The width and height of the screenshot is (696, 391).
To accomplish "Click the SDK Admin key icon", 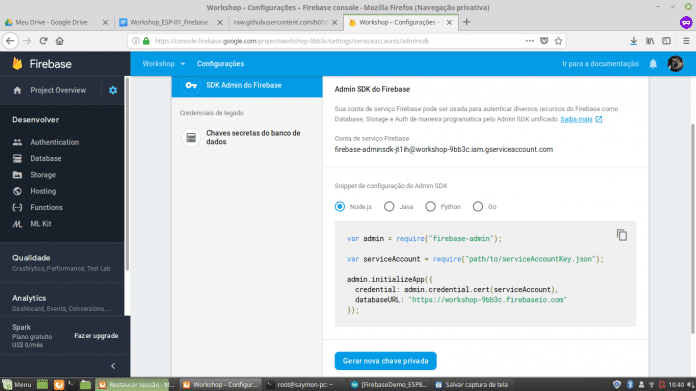I will pyautogui.click(x=191, y=85).
